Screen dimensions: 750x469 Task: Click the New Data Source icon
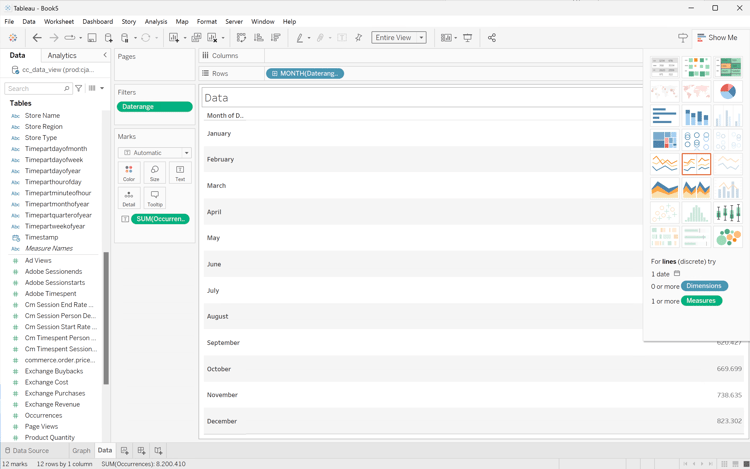pos(109,38)
